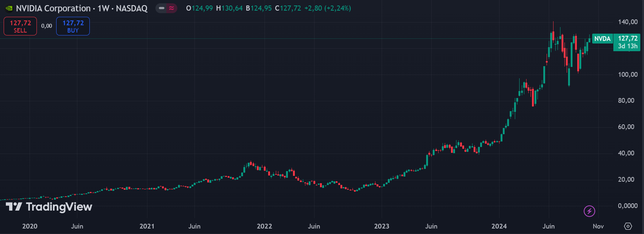Image resolution: width=644 pixels, height=234 pixels.
Task: Click the NVIDIA logo icon beside the symbol name
Action: 9,8
